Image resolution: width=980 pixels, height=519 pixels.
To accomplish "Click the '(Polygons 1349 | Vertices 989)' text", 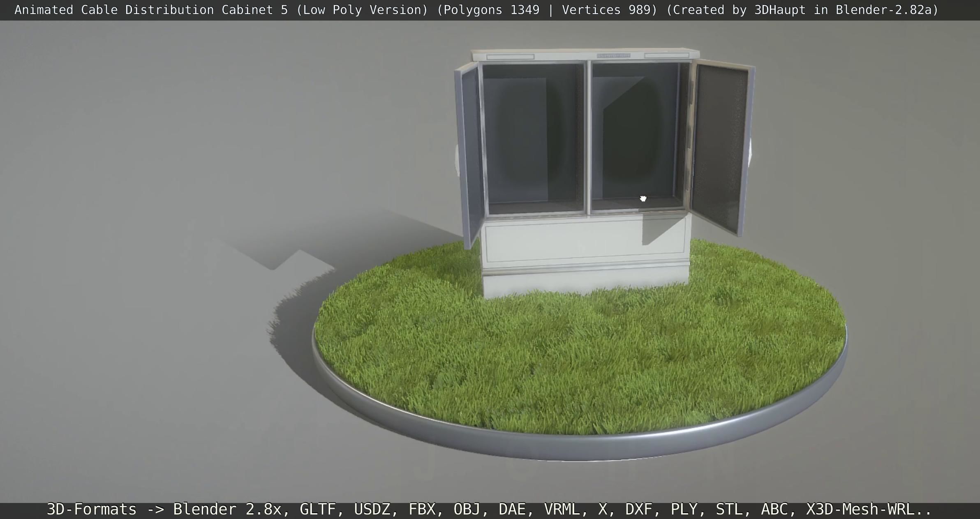I will point(547,10).
